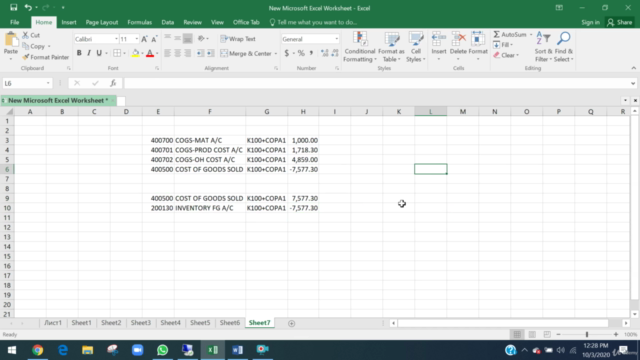The height and width of the screenshot is (360, 640).
Task: Decrease font size with small A
Action: 154,39
